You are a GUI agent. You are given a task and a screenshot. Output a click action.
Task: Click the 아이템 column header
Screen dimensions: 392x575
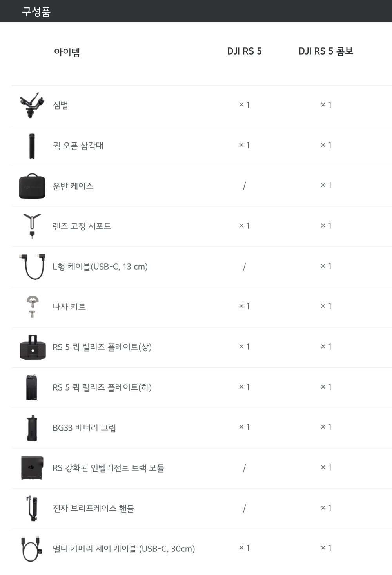click(67, 52)
